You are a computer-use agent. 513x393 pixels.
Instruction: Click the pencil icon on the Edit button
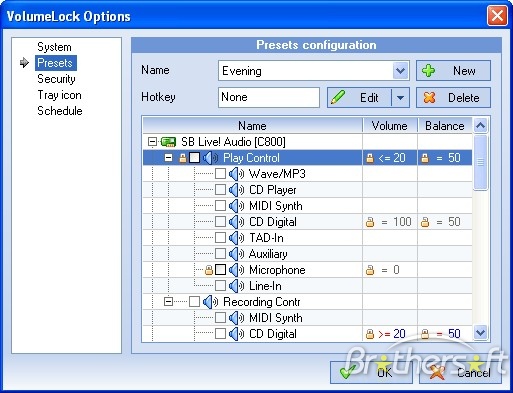(x=338, y=98)
